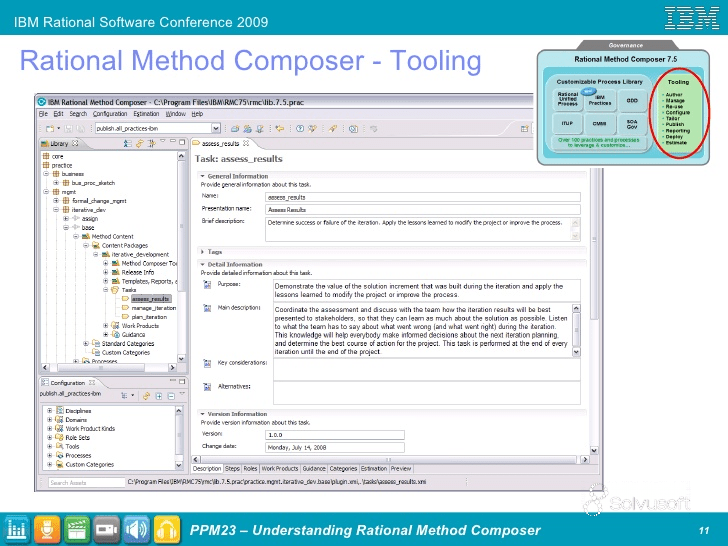Click the Save disk icon in toolbar

(68, 129)
